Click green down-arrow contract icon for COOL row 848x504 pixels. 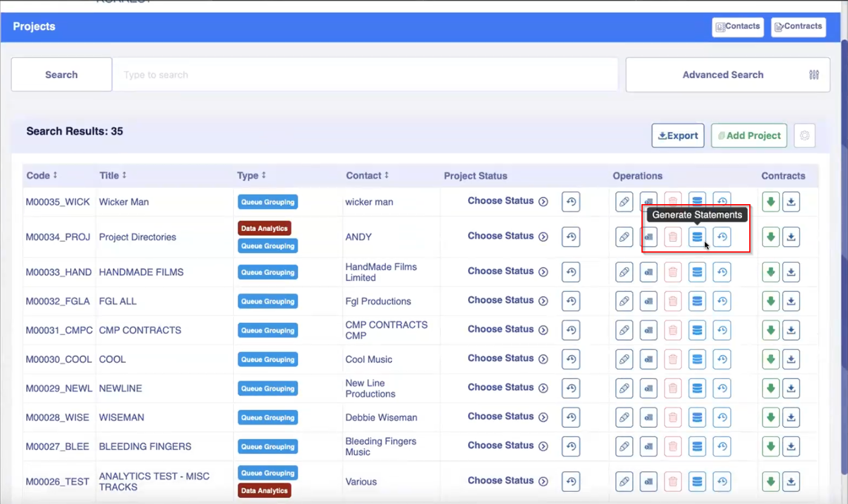770,359
